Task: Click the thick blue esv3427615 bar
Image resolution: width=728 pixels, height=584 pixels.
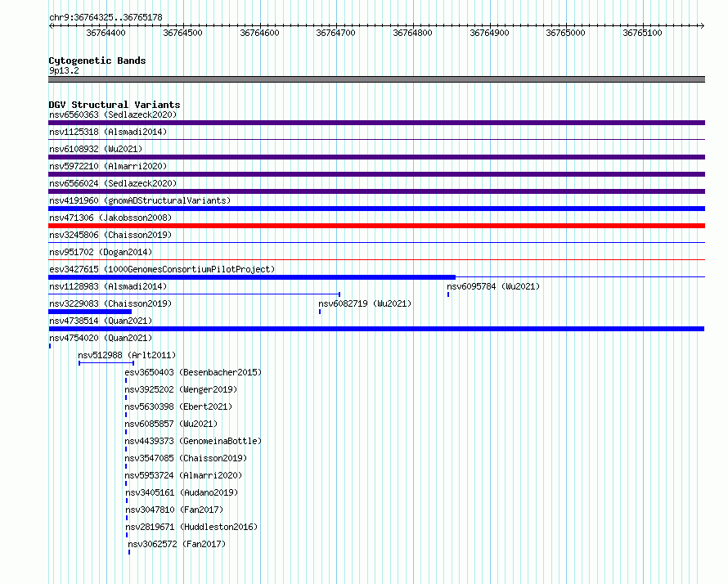Action: point(252,277)
